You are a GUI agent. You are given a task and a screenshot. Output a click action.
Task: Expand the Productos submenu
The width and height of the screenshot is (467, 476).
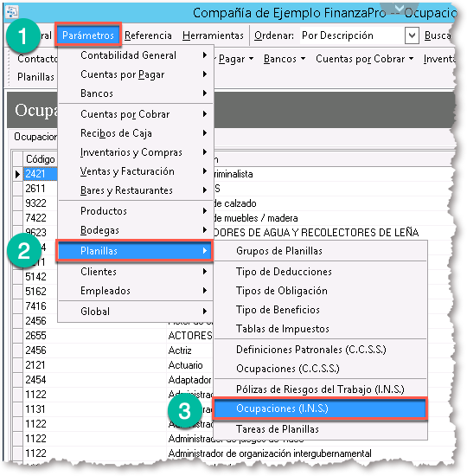(136, 211)
